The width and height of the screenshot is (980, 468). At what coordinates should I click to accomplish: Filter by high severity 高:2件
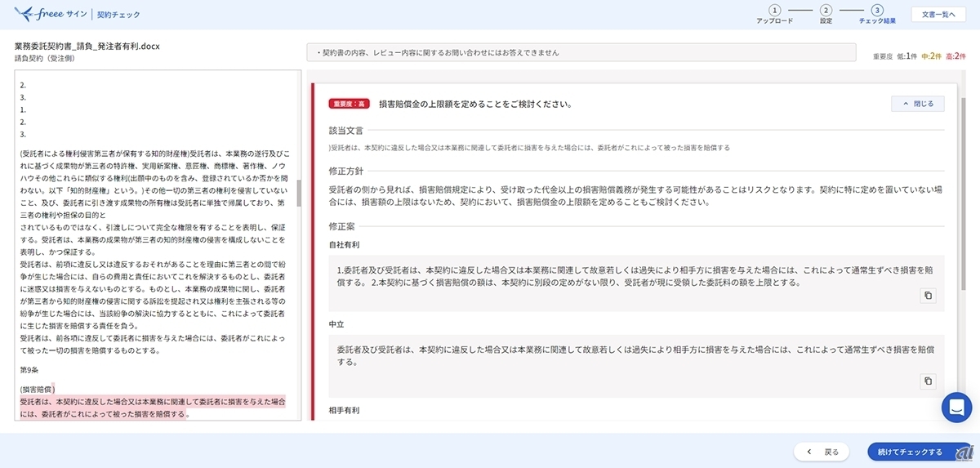click(955, 56)
